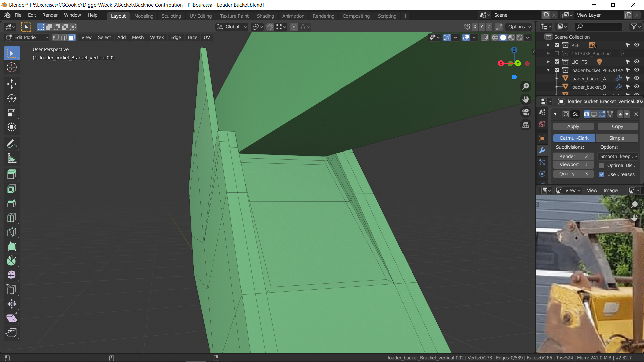Open the Modifier properties wrench tab
This screenshot has width=644, height=362.
click(x=542, y=150)
